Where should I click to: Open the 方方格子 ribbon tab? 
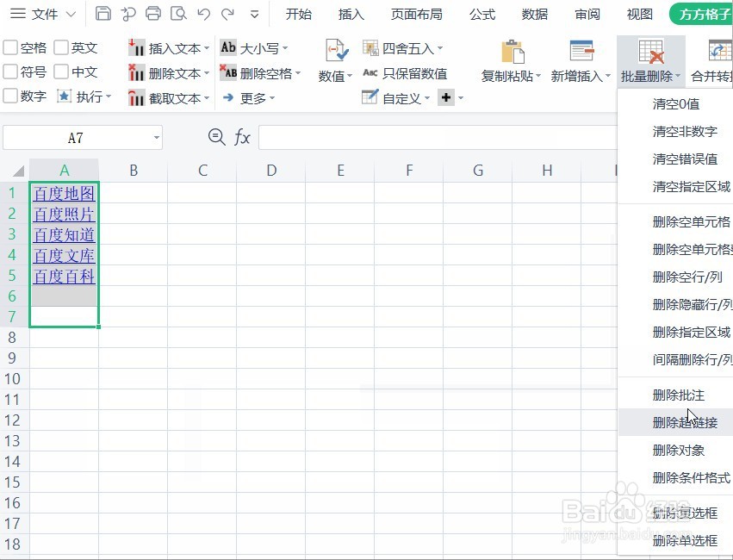701,14
